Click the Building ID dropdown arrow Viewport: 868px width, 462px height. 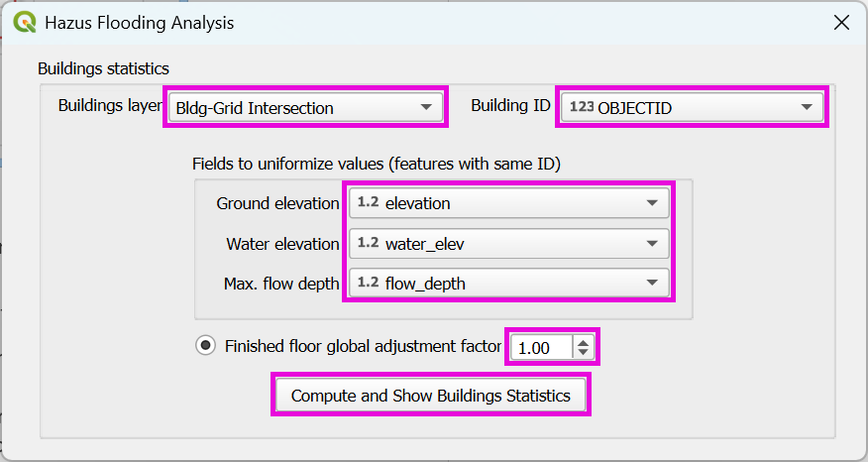(807, 107)
